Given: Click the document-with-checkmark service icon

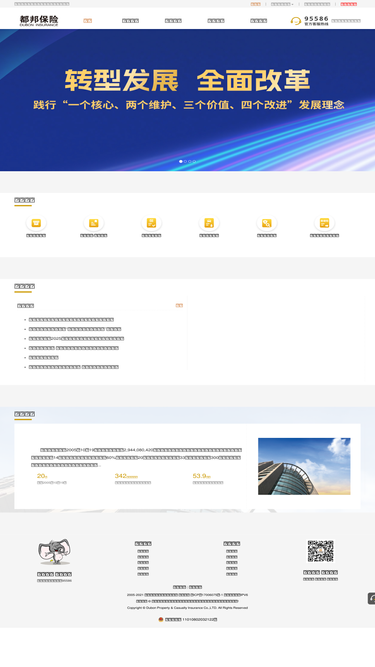Looking at the screenshot, I should pyautogui.click(x=151, y=222).
